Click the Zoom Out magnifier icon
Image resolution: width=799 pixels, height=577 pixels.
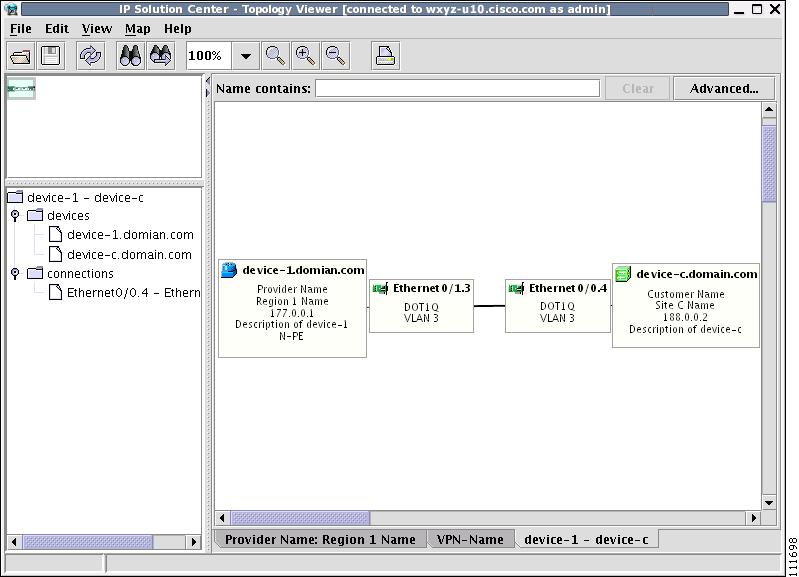tap(335, 56)
